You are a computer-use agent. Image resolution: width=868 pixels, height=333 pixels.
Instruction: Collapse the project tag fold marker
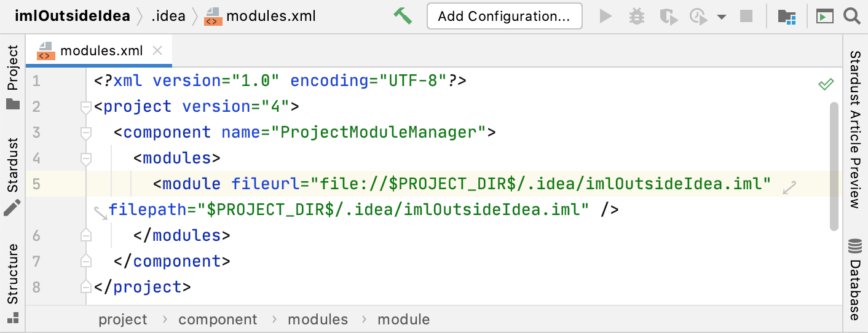pyautogui.click(x=86, y=108)
